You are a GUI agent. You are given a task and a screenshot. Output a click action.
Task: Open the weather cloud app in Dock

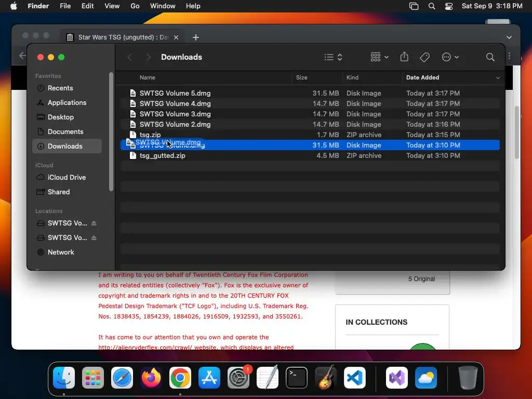pyautogui.click(x=426, y=377)
